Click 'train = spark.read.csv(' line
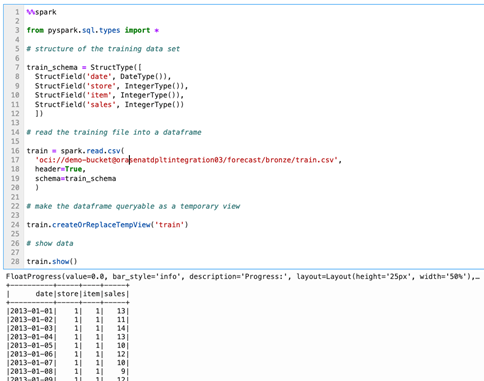The height and width of the screenshot is (381, 484). click(x=75, y=151)
